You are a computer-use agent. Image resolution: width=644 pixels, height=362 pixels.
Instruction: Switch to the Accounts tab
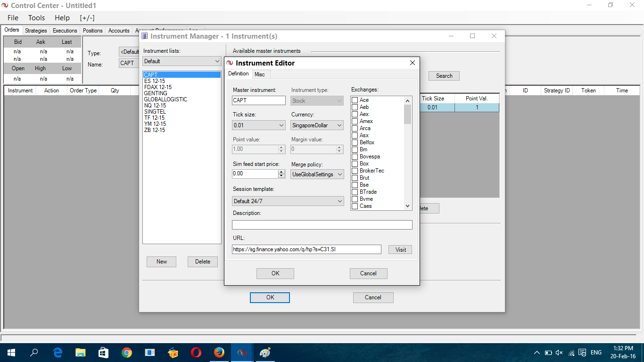pos(119,31)
